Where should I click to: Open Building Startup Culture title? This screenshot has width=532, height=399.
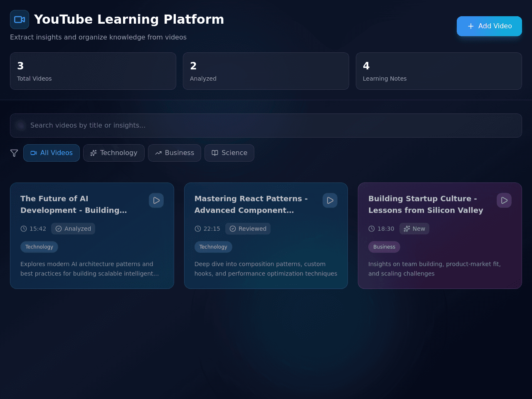(426, 204)
